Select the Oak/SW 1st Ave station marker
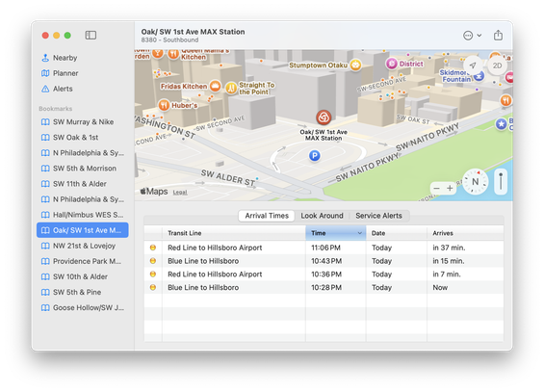The height and width of the screenshot is (392, 544). pyautogui.click(x=324, y=118)
